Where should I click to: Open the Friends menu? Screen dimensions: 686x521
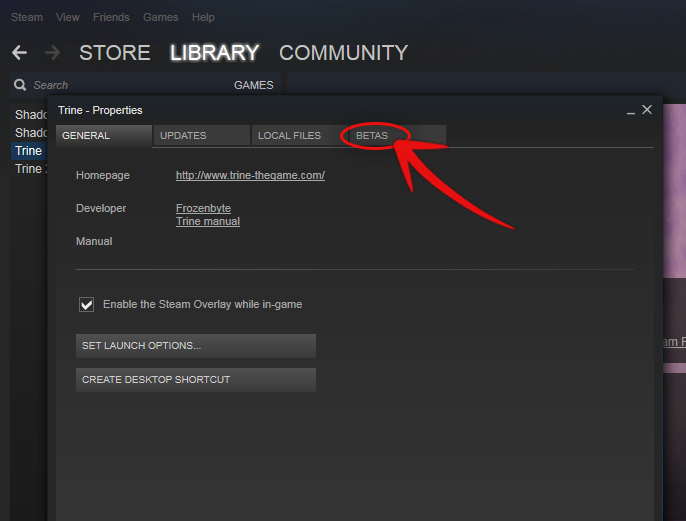coord(111,17)
